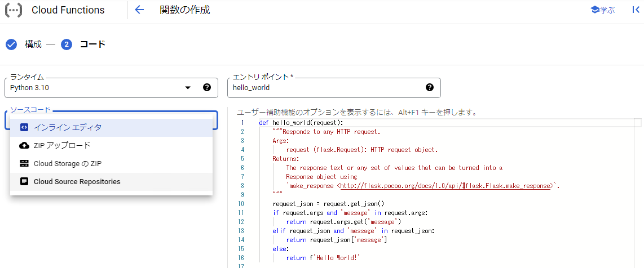
Task: Click the 'else:' code line
Action: tap(281, 249)
